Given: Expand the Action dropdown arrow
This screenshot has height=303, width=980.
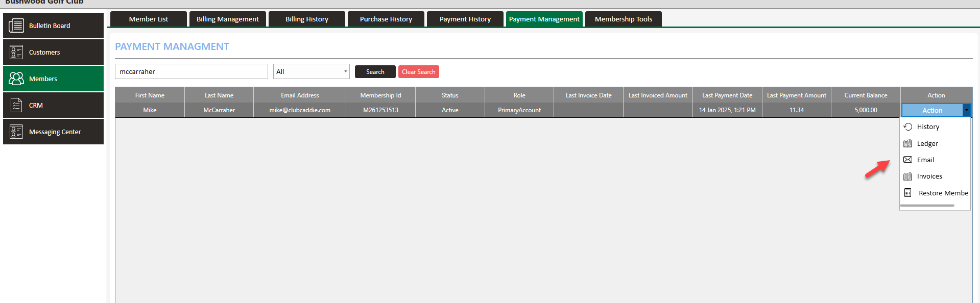Looking at the screenshot, I should pyautogui.click(x=966, y=110).
